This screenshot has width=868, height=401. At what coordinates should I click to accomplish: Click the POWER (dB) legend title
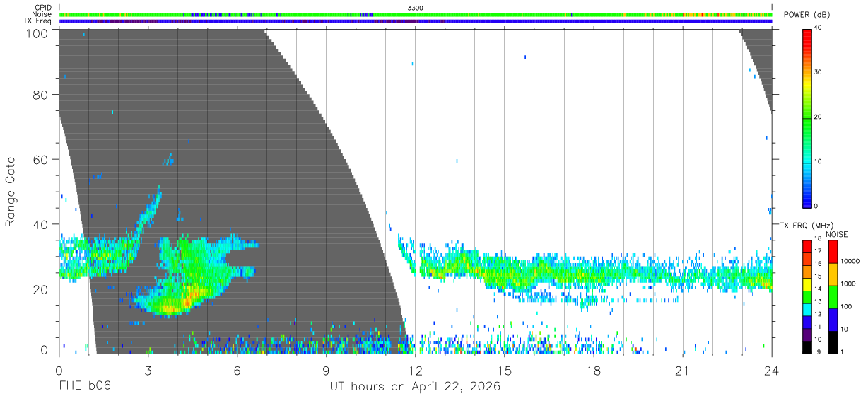tap(807, 14)
